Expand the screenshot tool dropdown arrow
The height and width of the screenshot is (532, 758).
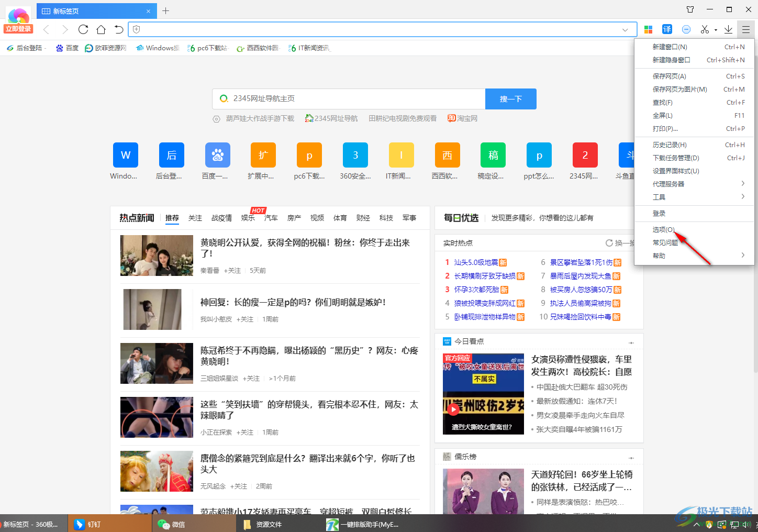[x=716, y=30]
